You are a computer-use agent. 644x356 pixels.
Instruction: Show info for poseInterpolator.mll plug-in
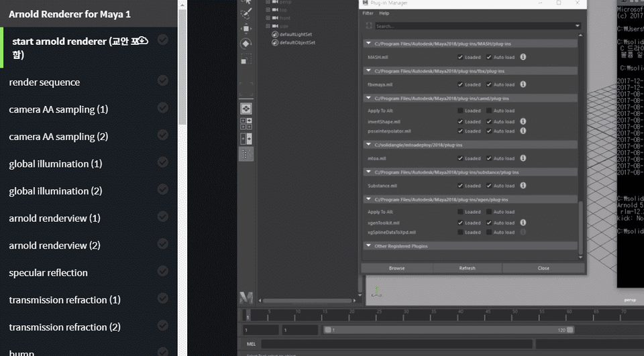(523, 131)
